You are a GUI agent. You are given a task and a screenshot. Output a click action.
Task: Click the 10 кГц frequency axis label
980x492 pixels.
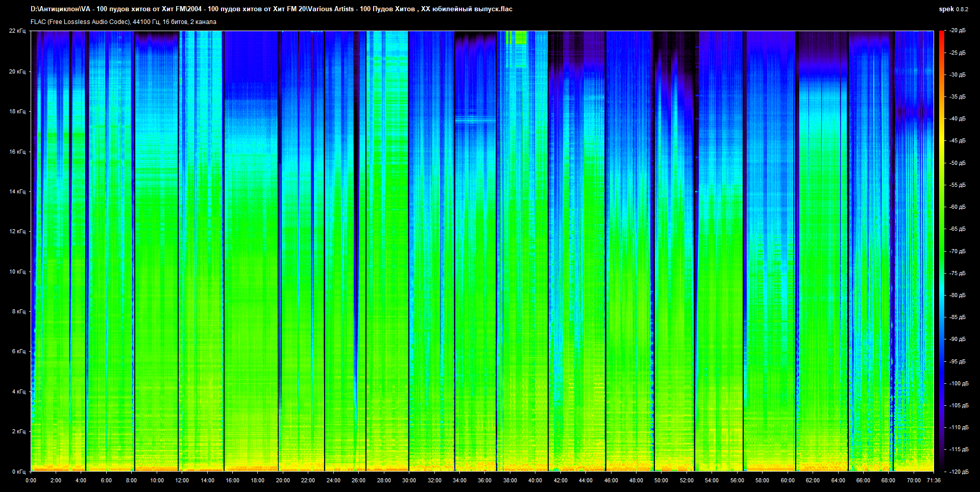click(17, 272)
